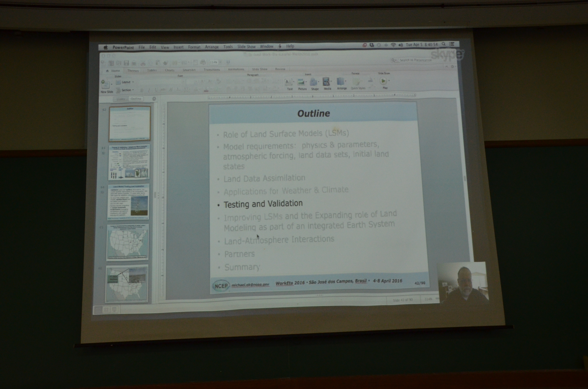Switch the slide pane to Outline view
The width and height of the screenshot is (588, 389).
coord(136,99)
